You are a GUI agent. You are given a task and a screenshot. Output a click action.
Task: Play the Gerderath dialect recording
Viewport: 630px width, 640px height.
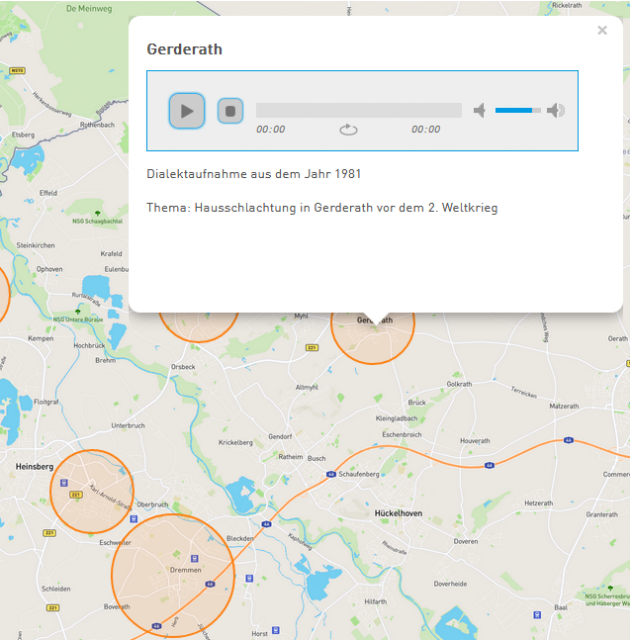click(187, 111)
